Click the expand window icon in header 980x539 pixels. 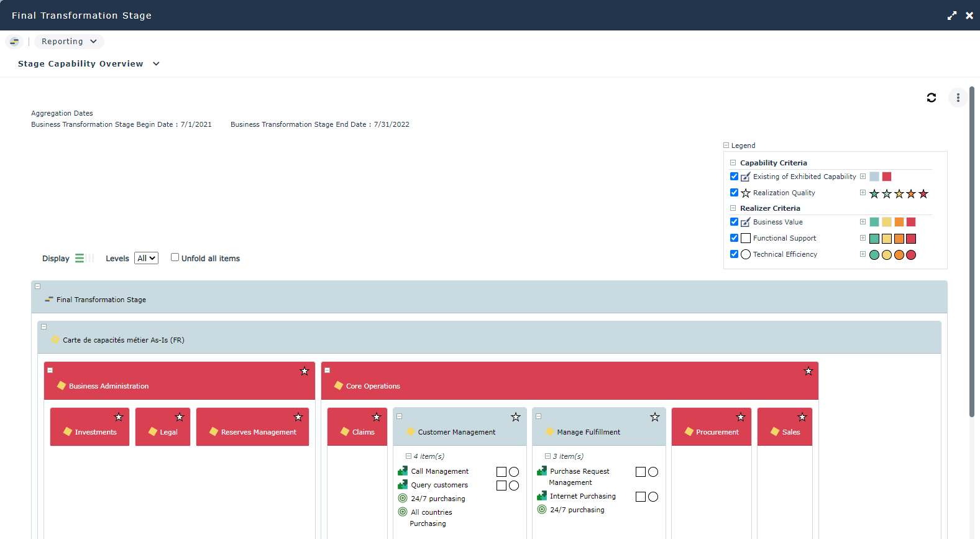tap(951, 16)
